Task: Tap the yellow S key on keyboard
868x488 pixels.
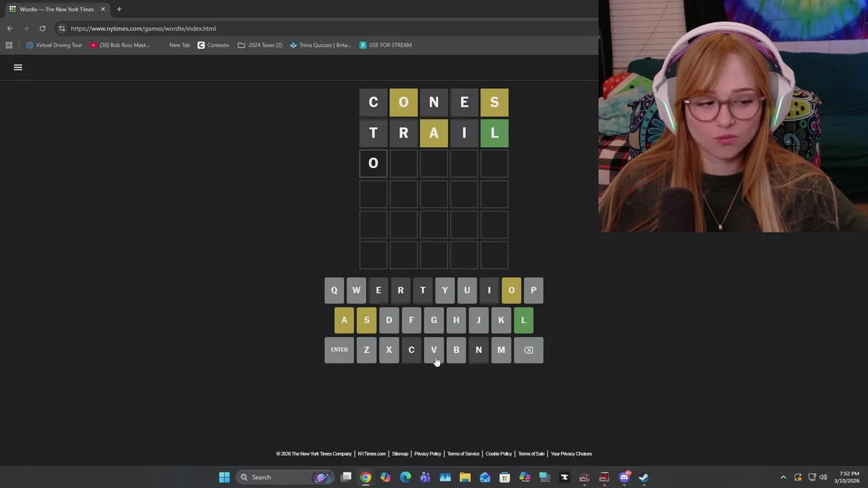Action: 366,320
